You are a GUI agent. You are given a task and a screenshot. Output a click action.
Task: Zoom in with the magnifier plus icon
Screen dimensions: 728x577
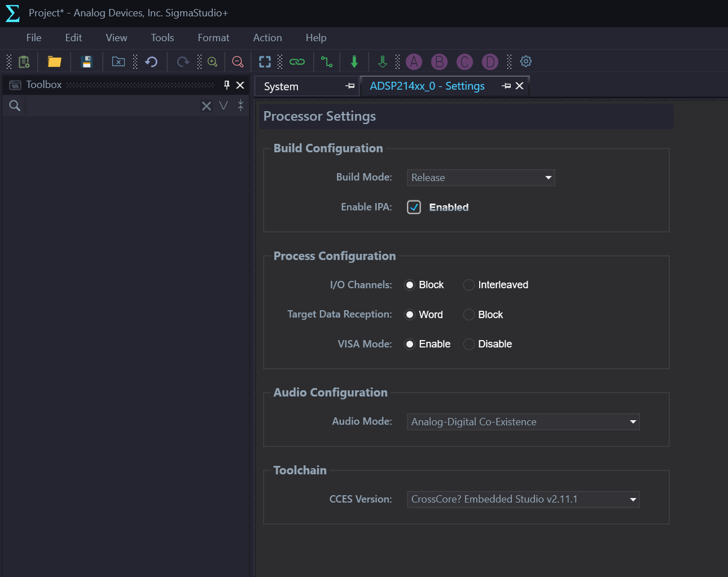coord(213,61)
